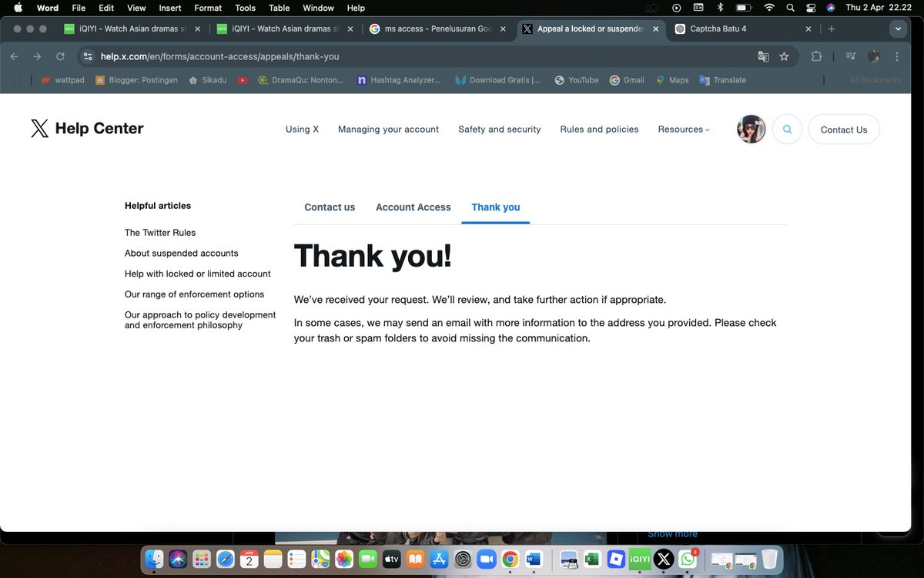This screenshot has width=924, height=578.
Task: Go back with Chrome's back arrow
Action: [x=15, y=56]
